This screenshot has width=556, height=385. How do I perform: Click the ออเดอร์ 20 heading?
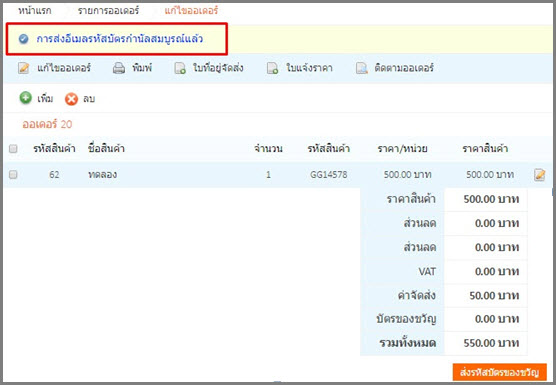point(47,124)
